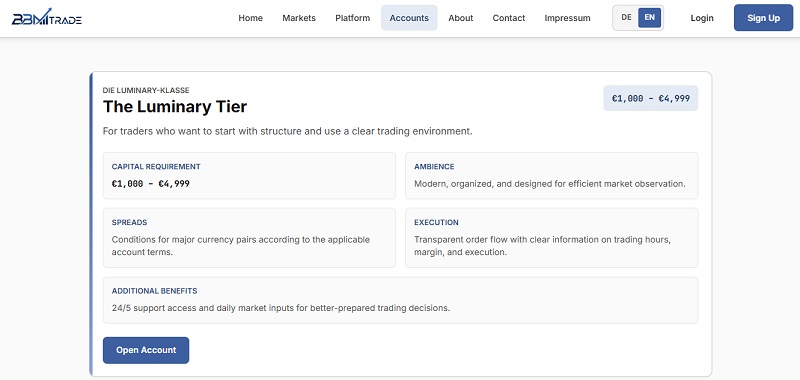
Task: Select the Accounts nav item
Action: point(409,18)
